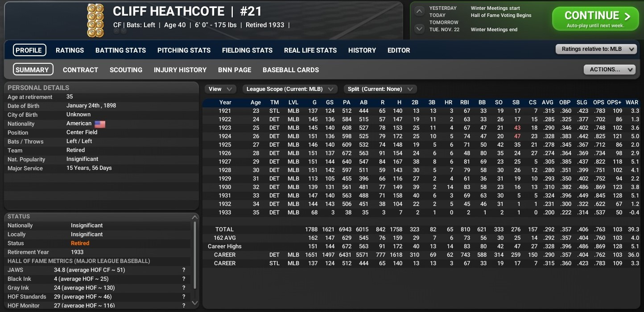Open the BATTING STATS tab
Image resolution: width=644 pixels, height=312 pixels.
pos(120,50)
